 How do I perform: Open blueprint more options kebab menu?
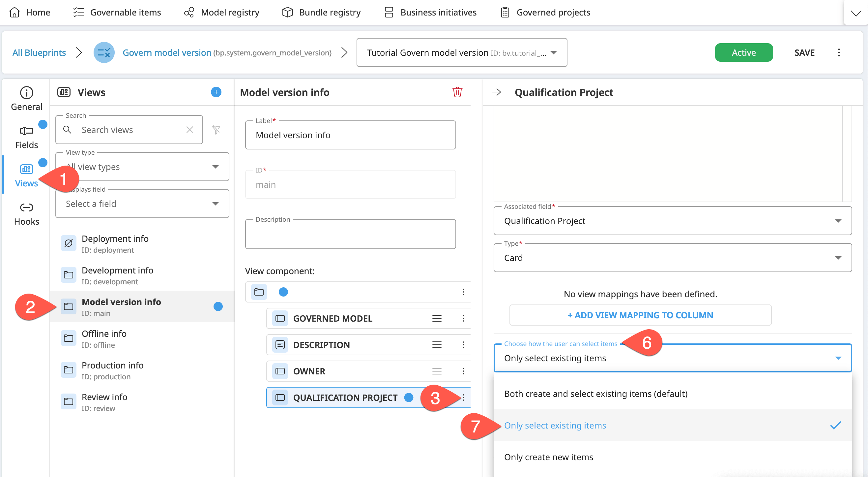point(839,53)
